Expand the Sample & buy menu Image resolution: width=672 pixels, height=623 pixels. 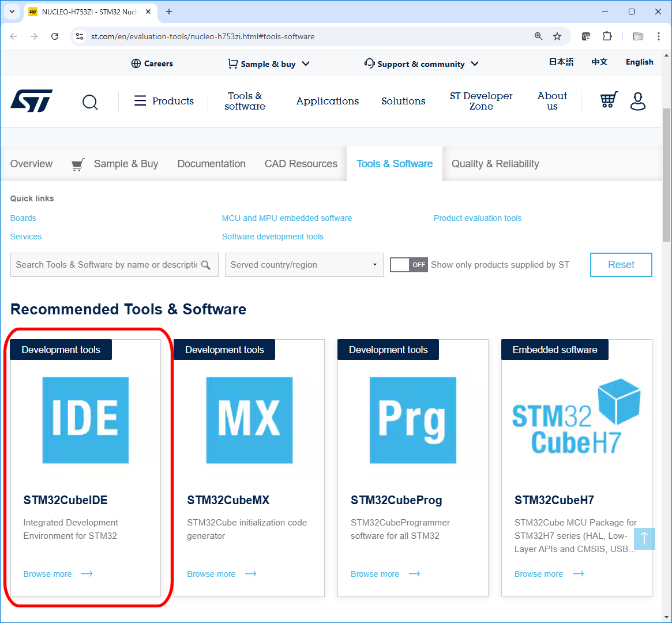(x=268, y=63)
